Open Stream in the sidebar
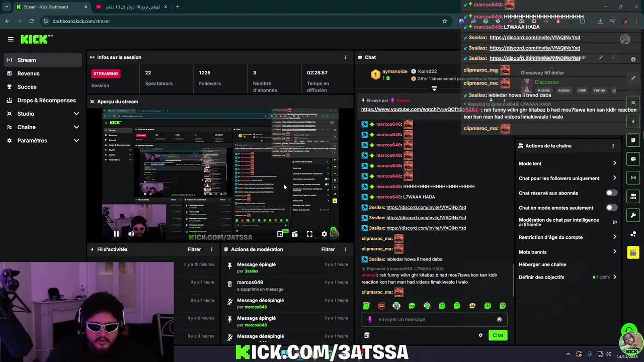 coord(43,60)
